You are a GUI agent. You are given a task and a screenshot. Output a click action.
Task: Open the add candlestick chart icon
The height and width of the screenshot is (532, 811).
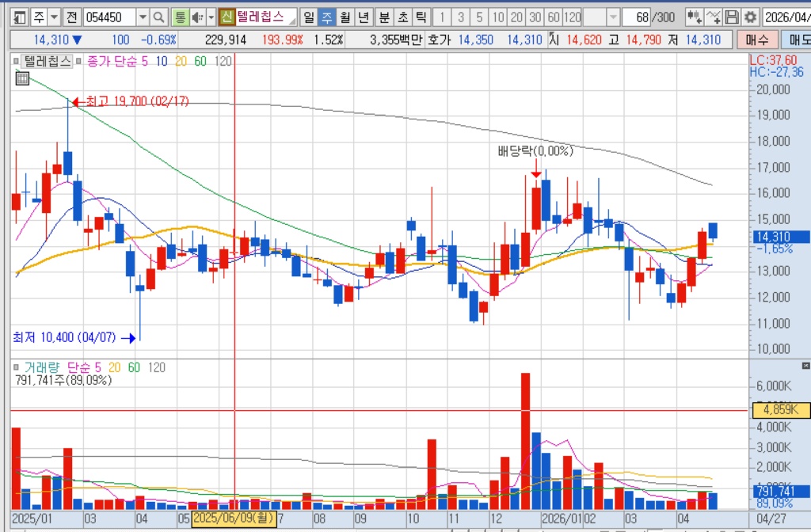click(694, 17)
